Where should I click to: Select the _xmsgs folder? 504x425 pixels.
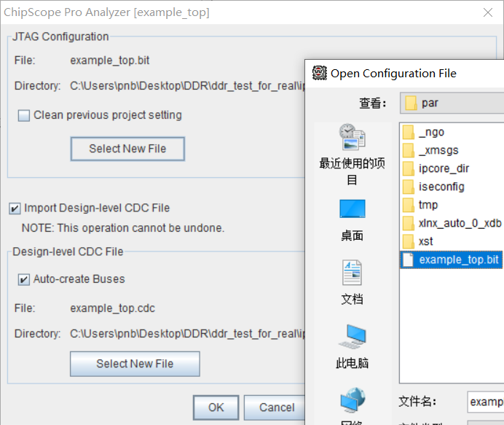coord(430,150)
